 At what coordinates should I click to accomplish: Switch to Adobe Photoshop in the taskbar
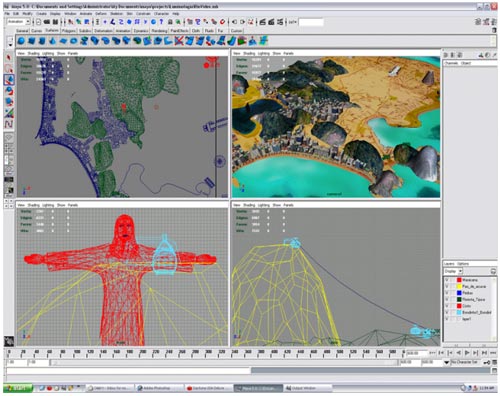pyautogui.click(x=159, y=388)
